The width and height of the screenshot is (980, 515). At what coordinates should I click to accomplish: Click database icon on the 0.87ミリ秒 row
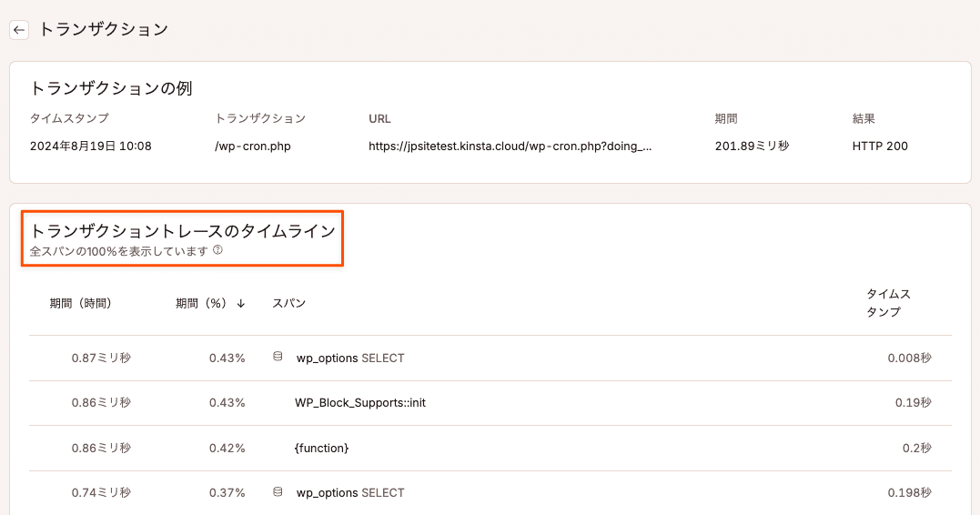[278, 358]
